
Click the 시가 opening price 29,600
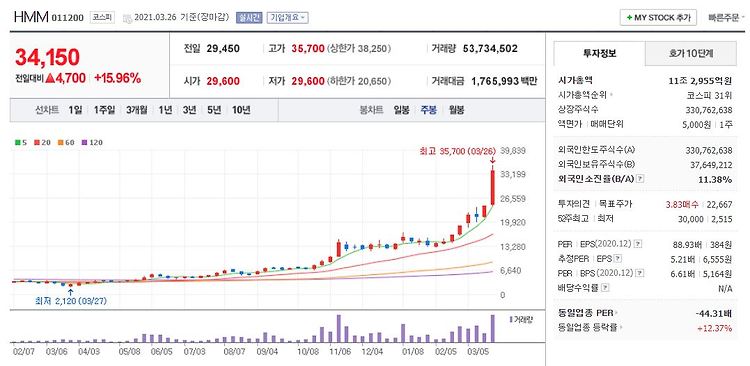pos(223,81)
